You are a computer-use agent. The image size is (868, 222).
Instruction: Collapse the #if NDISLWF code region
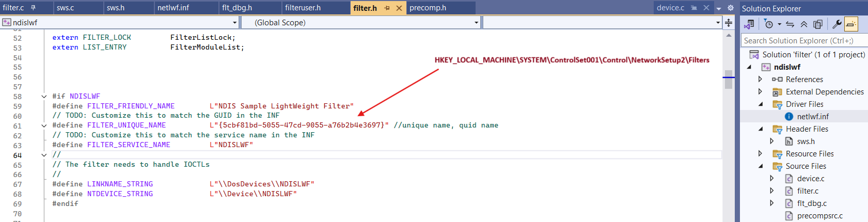(44, 97)
